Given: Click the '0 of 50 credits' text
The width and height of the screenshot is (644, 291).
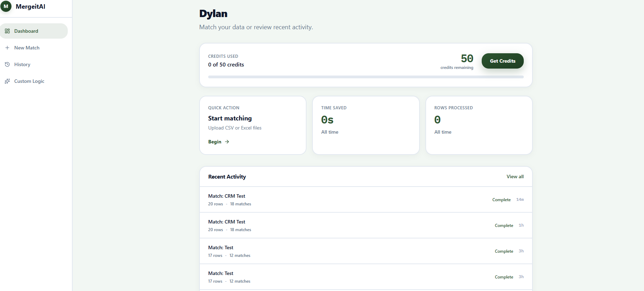Looking at the screenshot, I should coord(226,65).
